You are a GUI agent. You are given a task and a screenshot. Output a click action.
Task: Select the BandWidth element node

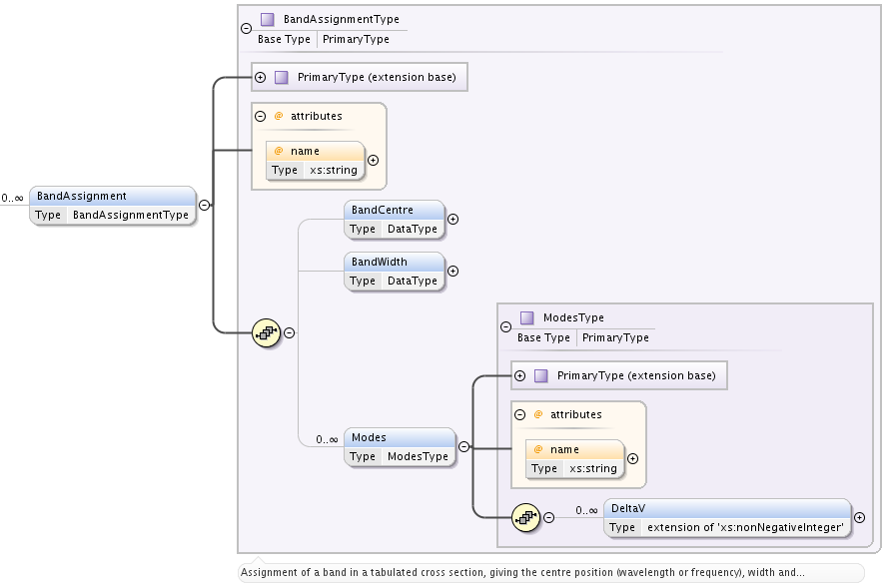395,272
